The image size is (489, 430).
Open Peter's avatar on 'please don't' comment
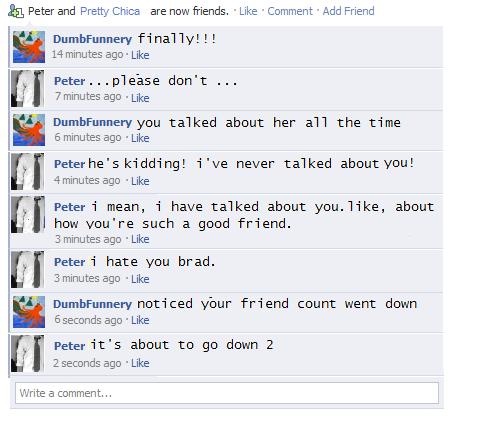pos(28,89)
